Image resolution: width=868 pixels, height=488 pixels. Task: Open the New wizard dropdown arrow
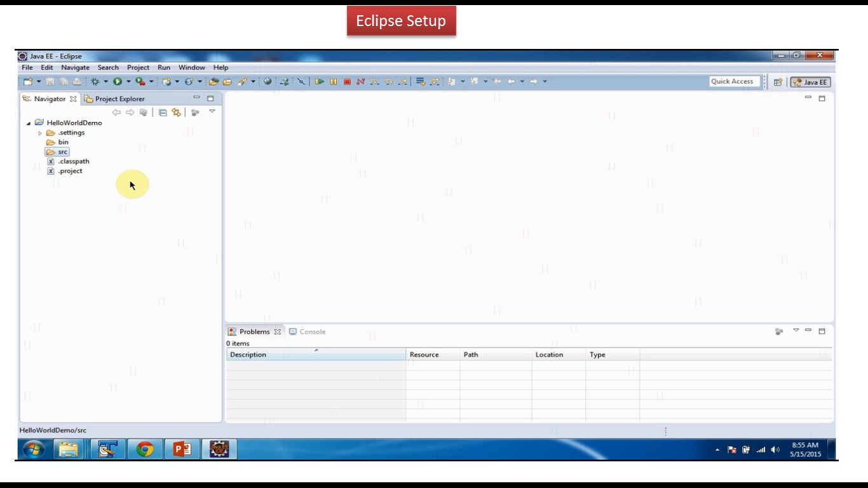tap(39, 81)
